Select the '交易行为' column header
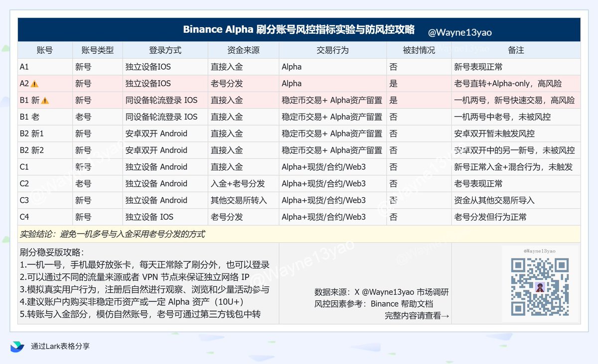Viewport: 598px width, 364px height. pyautogui.click(x=332, y=50)
